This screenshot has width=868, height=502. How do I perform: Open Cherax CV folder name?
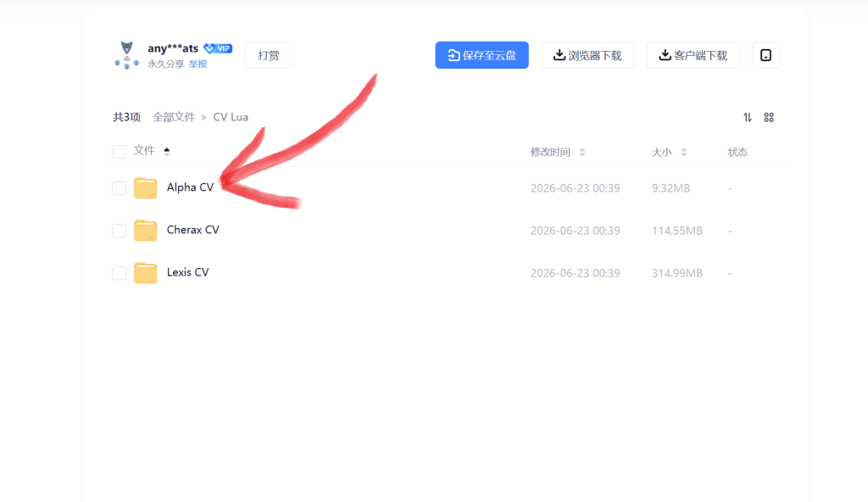192,230
